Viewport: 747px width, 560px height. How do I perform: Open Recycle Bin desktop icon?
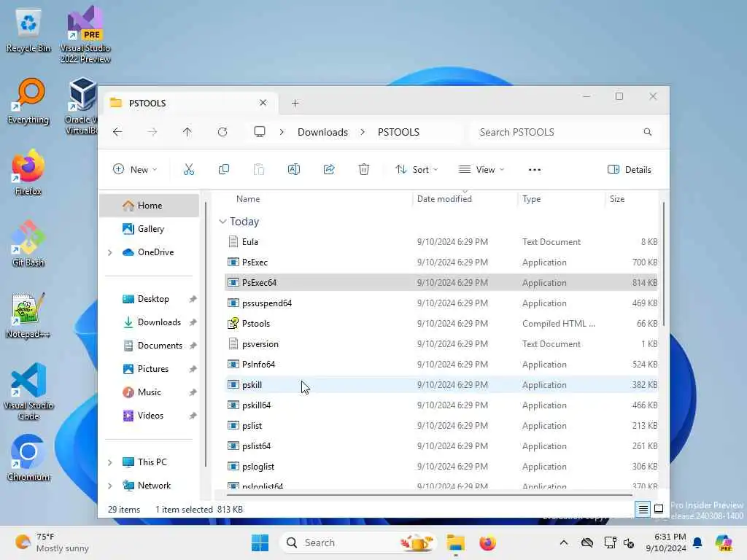28,31
